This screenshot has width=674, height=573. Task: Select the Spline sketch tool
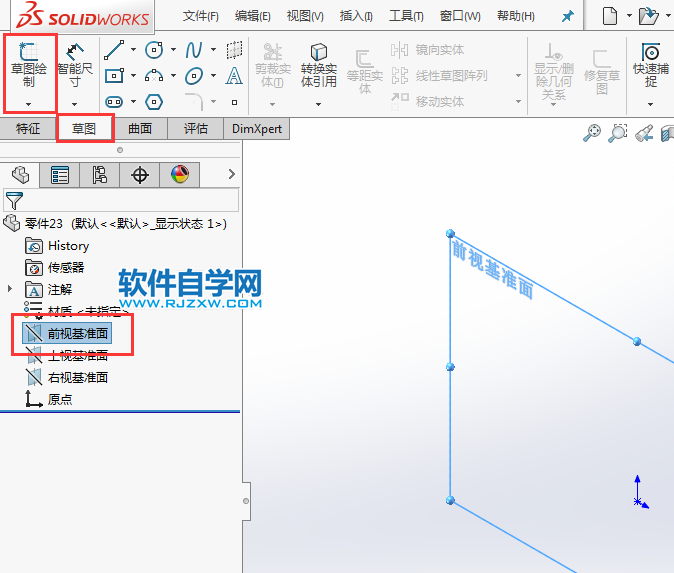[194, 50]
